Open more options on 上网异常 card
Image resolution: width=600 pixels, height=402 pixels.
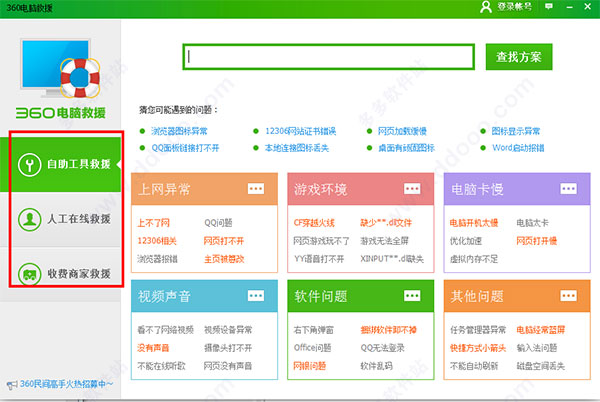coord(256,189)
